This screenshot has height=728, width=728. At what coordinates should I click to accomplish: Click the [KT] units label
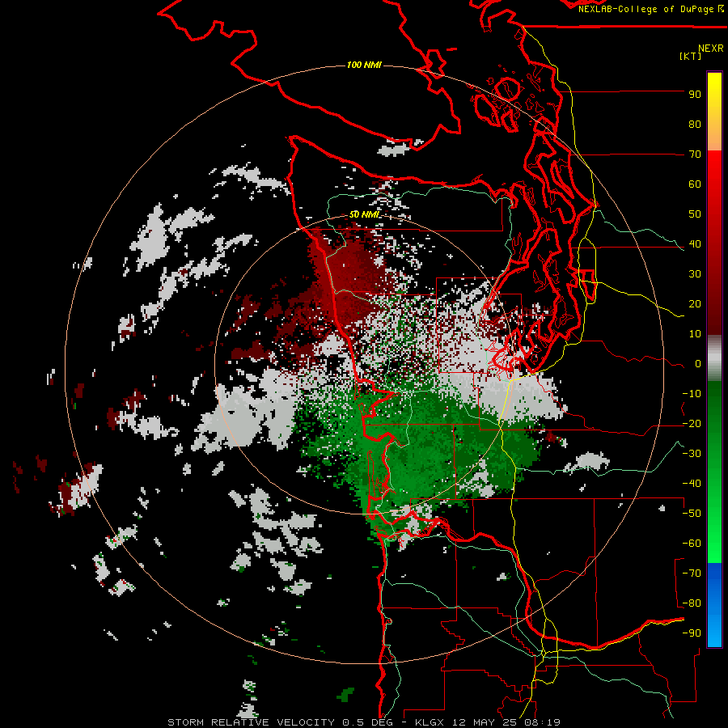coord(690,56)
